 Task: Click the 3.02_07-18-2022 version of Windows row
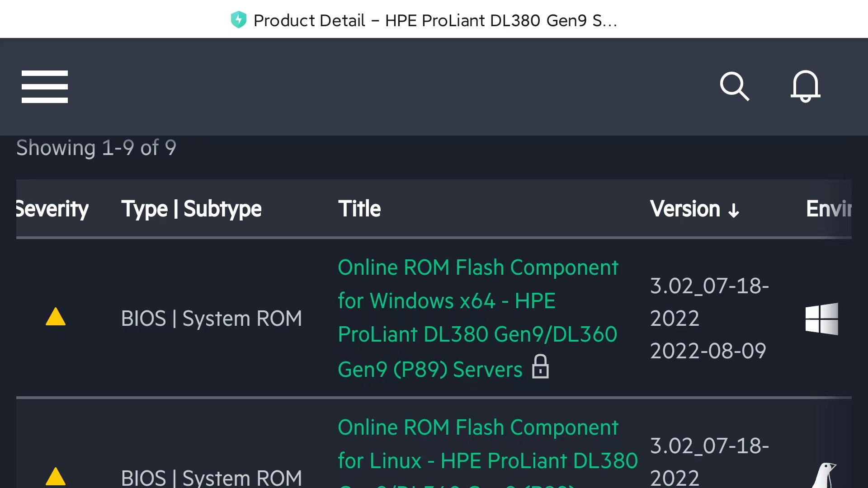709,302
